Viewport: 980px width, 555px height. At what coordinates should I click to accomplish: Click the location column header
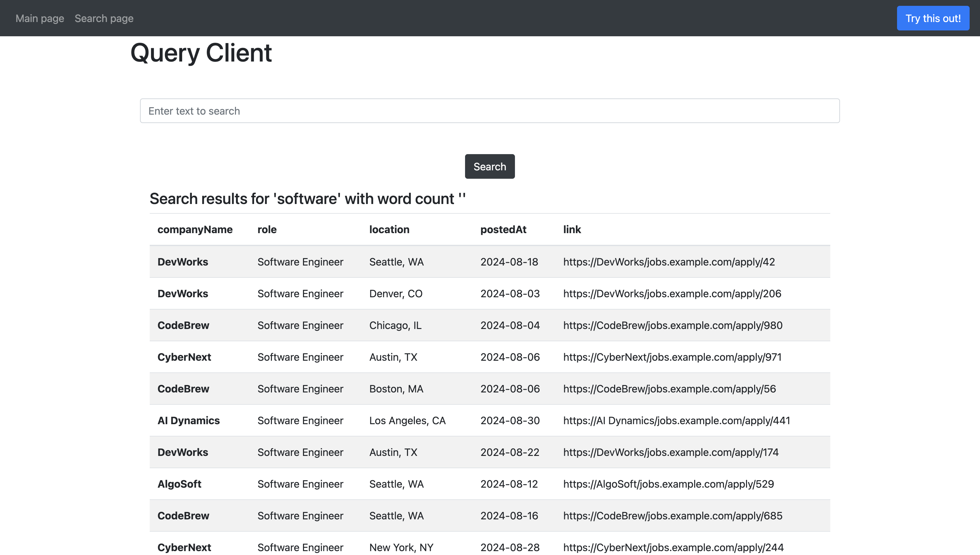pos(389,230)
